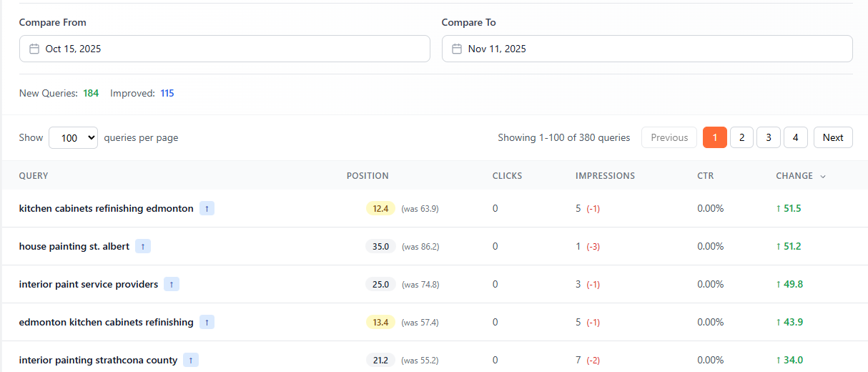
Task: Sort by Impressions column header
Action: click(x=605, y=176)
